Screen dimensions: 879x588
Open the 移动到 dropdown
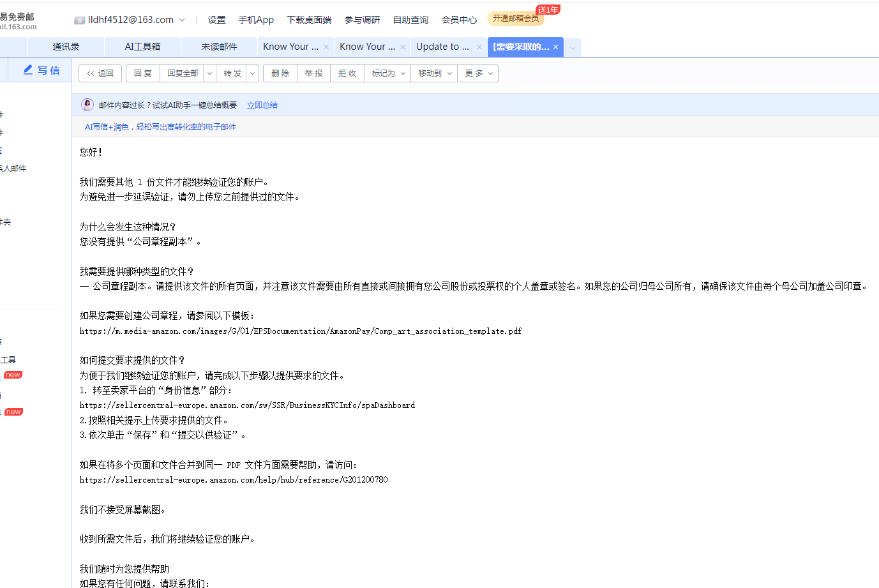click(x=435, y=73)
